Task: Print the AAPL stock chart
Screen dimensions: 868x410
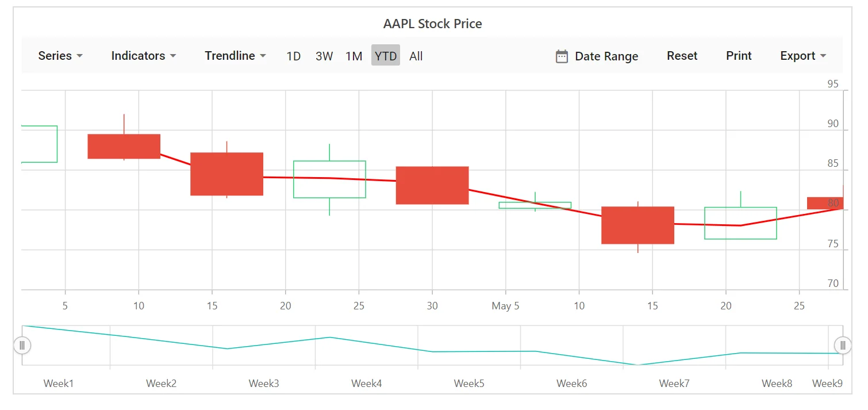Action: coord(739,56)
